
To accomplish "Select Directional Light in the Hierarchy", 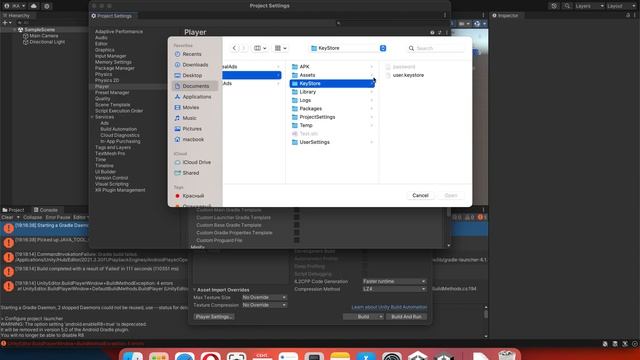I will pyautogui.click(x=47, y=42).
